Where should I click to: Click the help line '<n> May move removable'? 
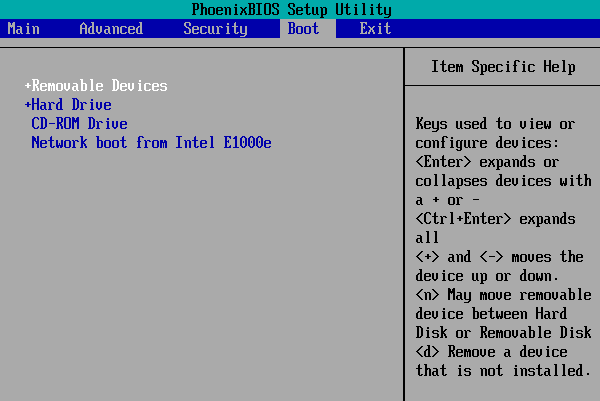pos(504,295)
